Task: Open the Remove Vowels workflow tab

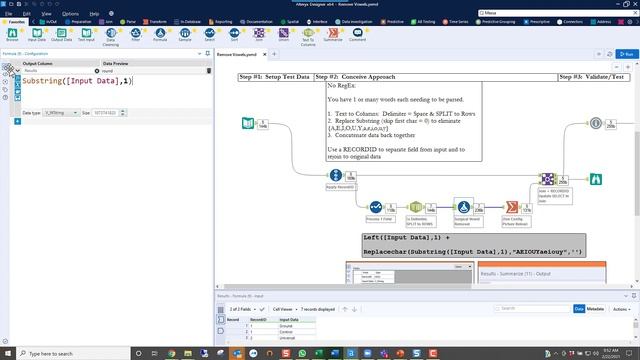Action: click(x=237, y=54)
